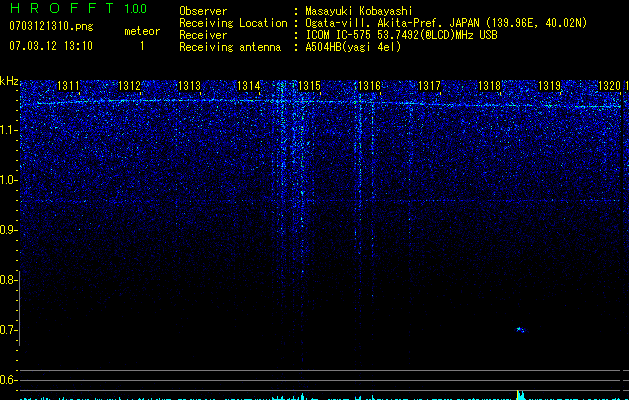Select the location text Ogata-vill. Akita-Pref. JAPAN
The width and height of the screenshot is (629, 400).
click(x=394, y=23)
